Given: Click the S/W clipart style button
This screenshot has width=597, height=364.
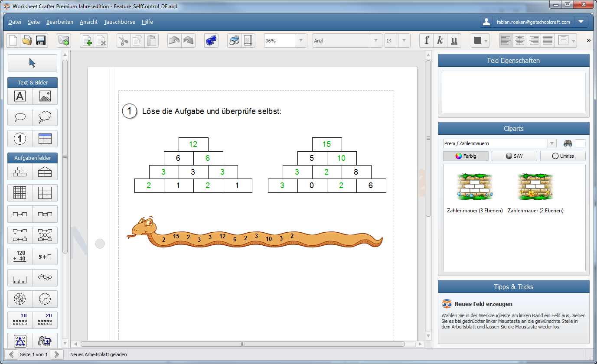Looking at the screenshot, I should pyautogui.click(x=514, y=156).
